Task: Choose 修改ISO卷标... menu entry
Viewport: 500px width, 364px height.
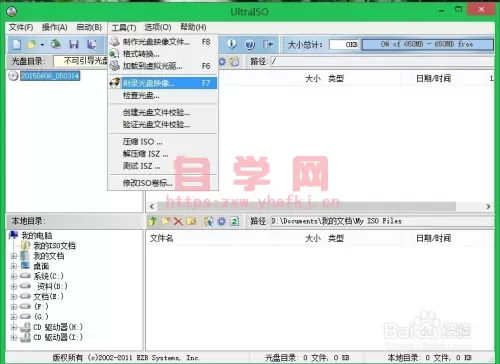Action: [x=163, y=183]
